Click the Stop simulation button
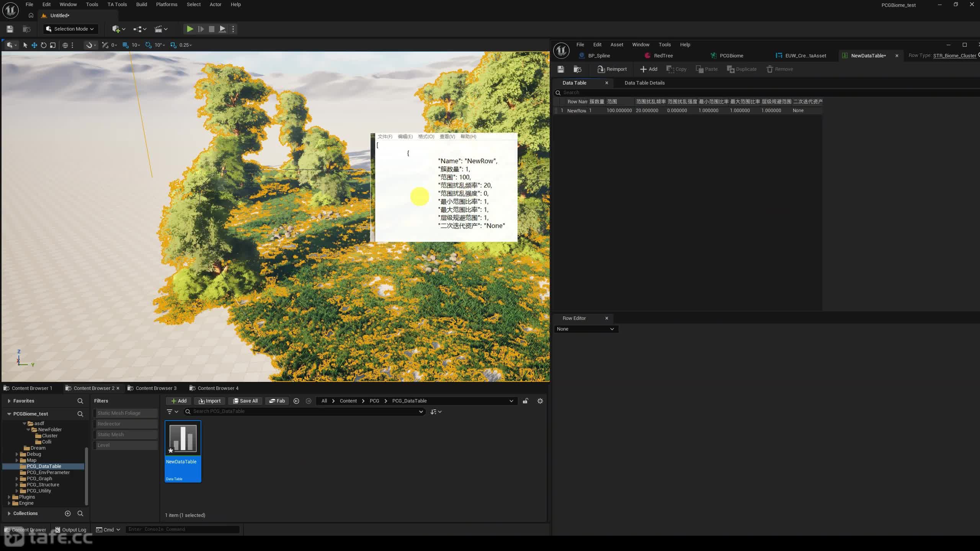Viewport: 980px width, 551px height. 211,29
